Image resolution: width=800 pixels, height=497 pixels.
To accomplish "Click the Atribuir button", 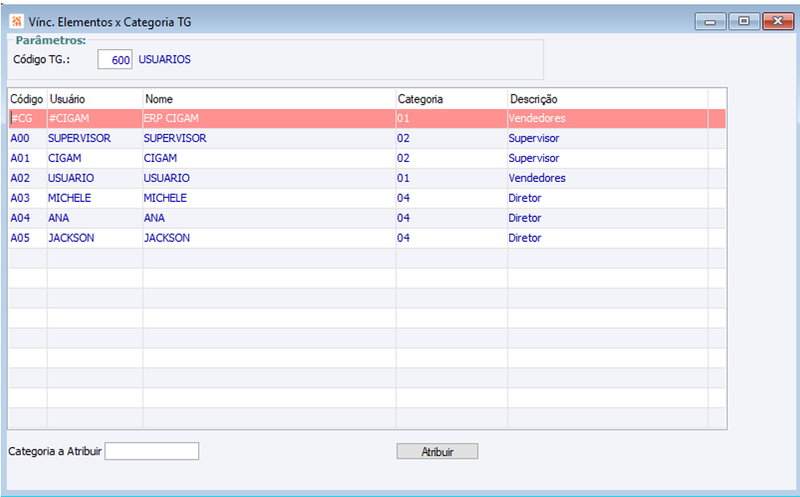I will 437,452.
